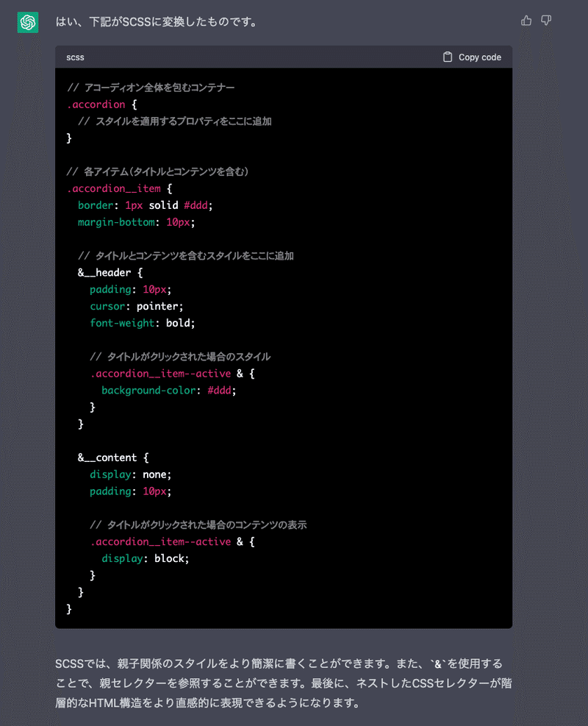Click the comment 'スタイルを適用するプロパティをここに追加'
Screen dimensions: 588x726
point(175,121)
